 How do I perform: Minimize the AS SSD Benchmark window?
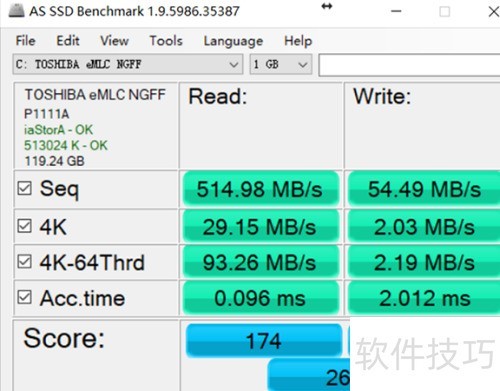(396, 11)
